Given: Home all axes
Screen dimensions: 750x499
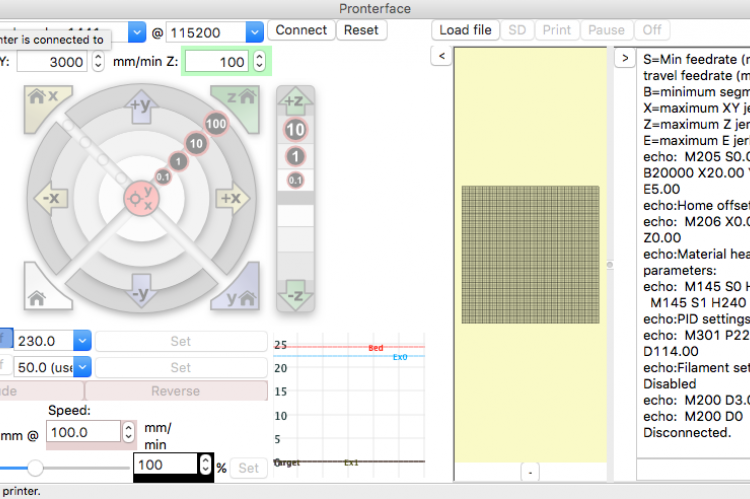Looking at the screenshot, I should click(44, 290).
